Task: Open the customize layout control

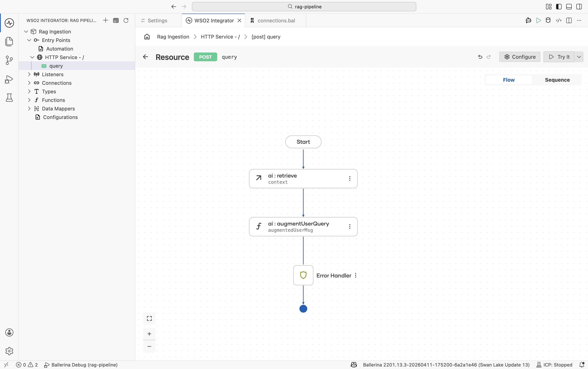Action: click(x=549, y=7)
